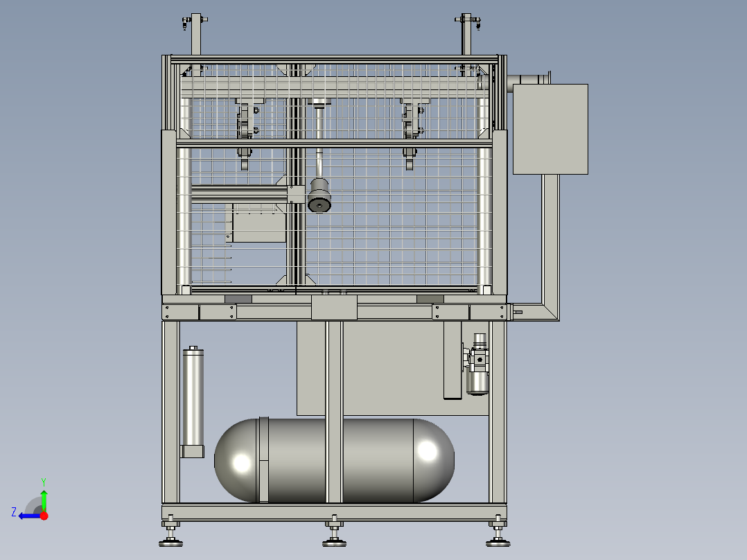Select the center bracket plate on middle beam

(x=334, y=308)
